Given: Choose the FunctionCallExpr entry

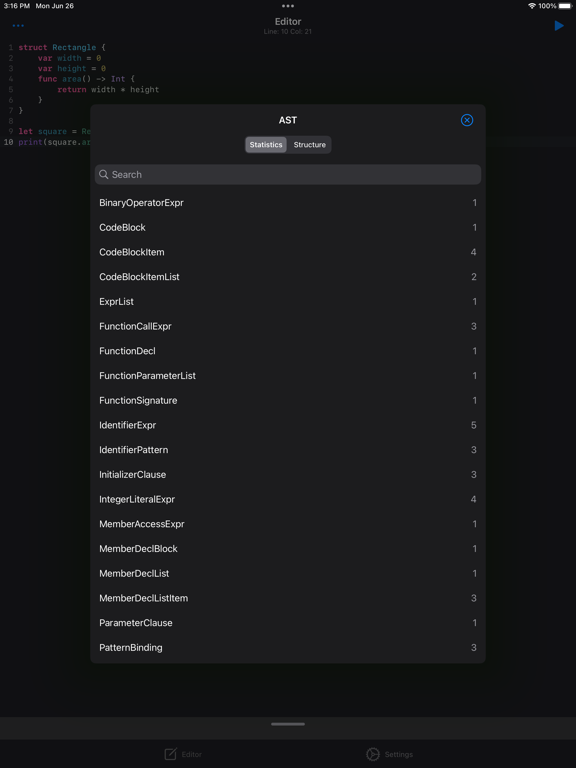Looking at the screenshot, I should pos(288,326).
